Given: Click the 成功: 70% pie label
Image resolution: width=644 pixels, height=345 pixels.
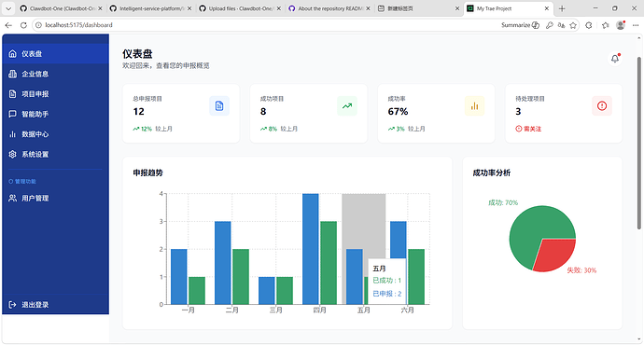Looking at the screenshot, I should coord(503,202).
